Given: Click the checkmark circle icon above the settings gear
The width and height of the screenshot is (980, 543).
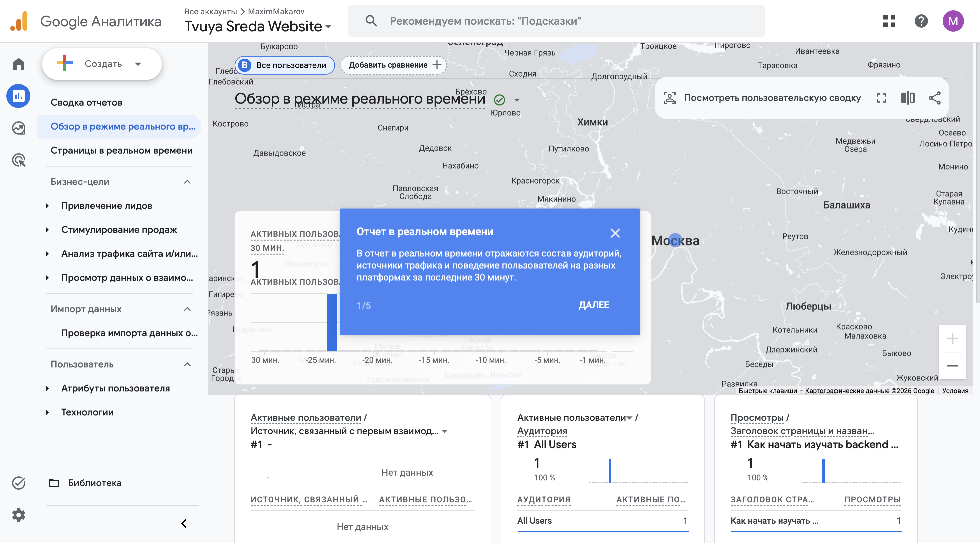Looking at the screenshot, I should point(18,483).
